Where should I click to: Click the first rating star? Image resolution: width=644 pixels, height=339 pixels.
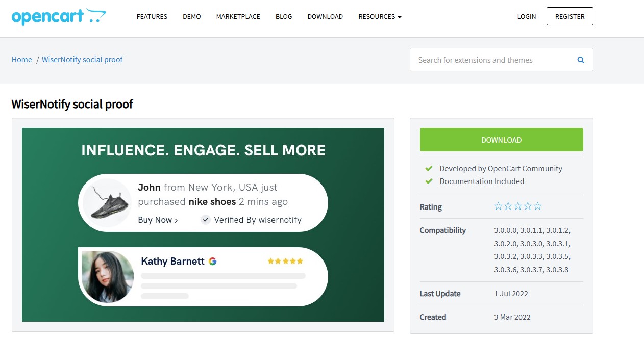(499, 206)
